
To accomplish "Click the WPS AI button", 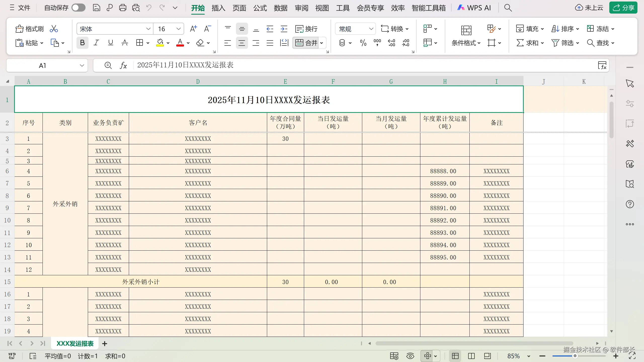I will point(474,8).
